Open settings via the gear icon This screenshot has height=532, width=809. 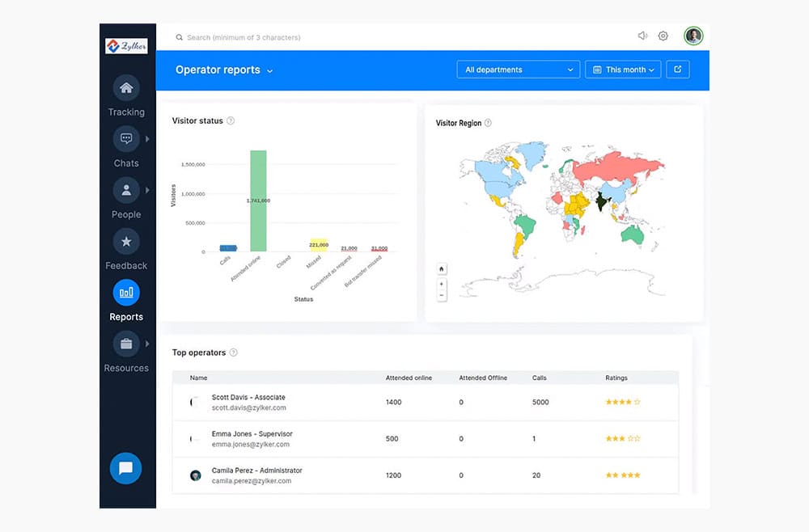tap(663, 36)
